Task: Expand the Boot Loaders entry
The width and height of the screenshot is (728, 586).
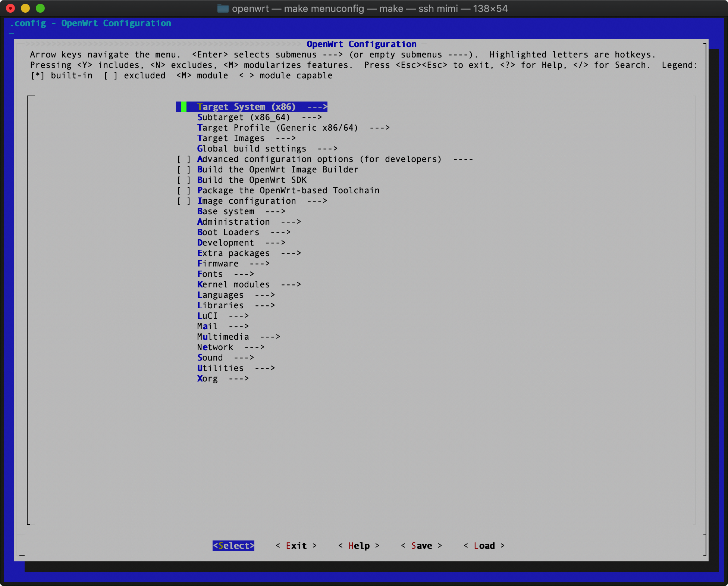Action: point(244,232)
